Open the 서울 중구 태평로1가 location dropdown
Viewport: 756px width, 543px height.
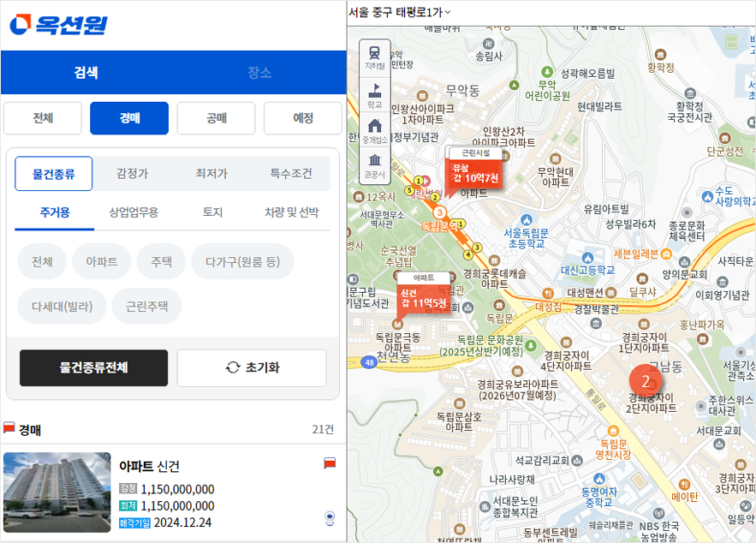(399, 12)
